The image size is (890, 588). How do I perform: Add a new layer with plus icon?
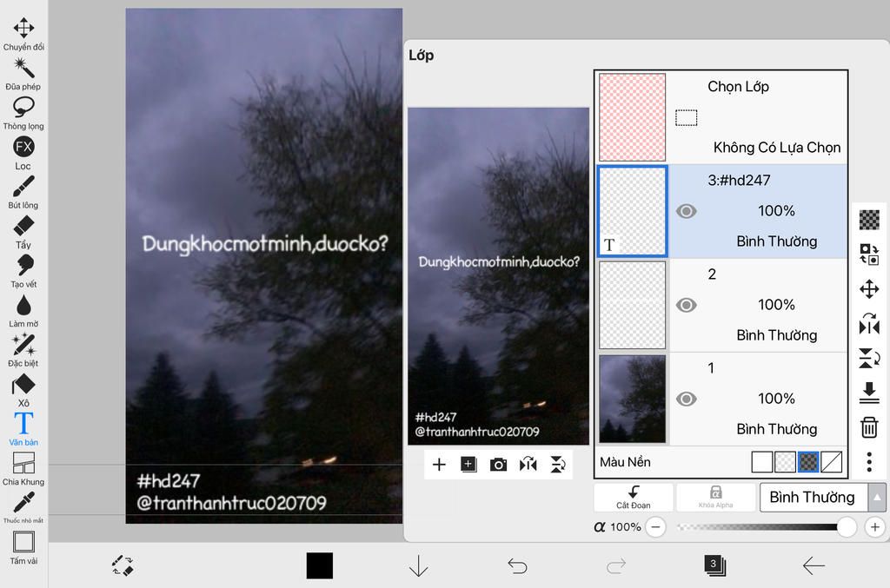[439, 465]
